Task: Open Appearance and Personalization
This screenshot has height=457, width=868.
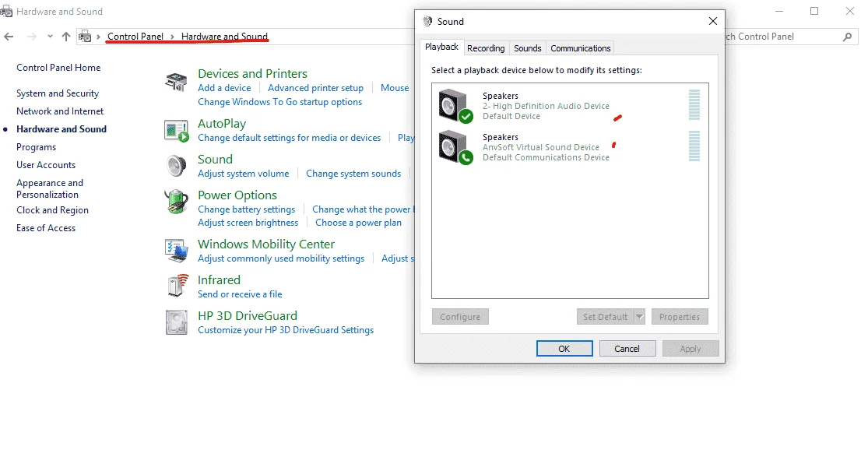Action: pyautogui.click(x=50, y=189)
